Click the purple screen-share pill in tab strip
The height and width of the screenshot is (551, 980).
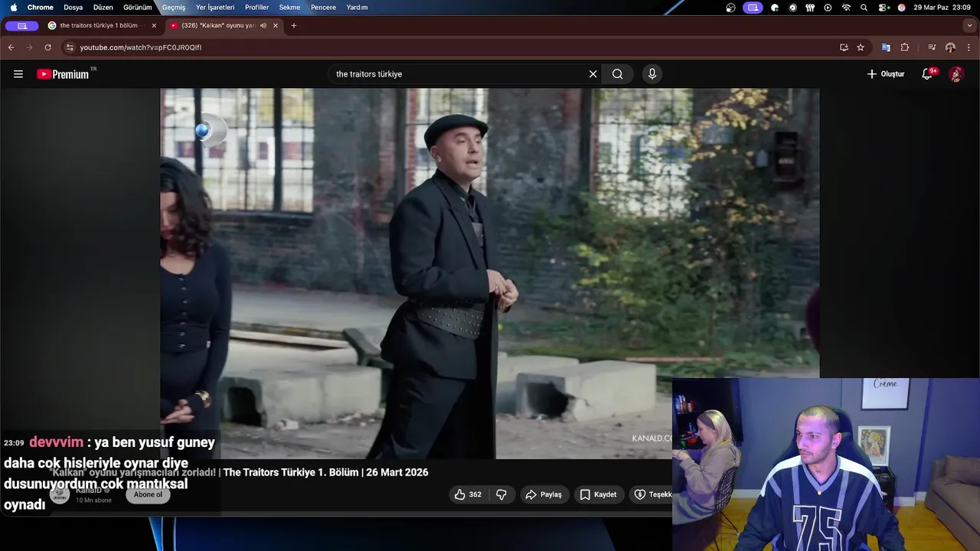21,25
